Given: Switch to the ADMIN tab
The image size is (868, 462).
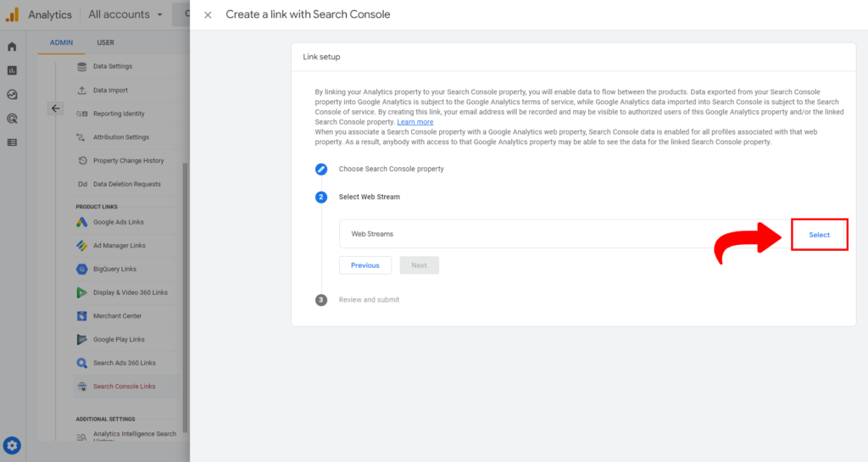Looking at the screenshot, I should 61,42.
